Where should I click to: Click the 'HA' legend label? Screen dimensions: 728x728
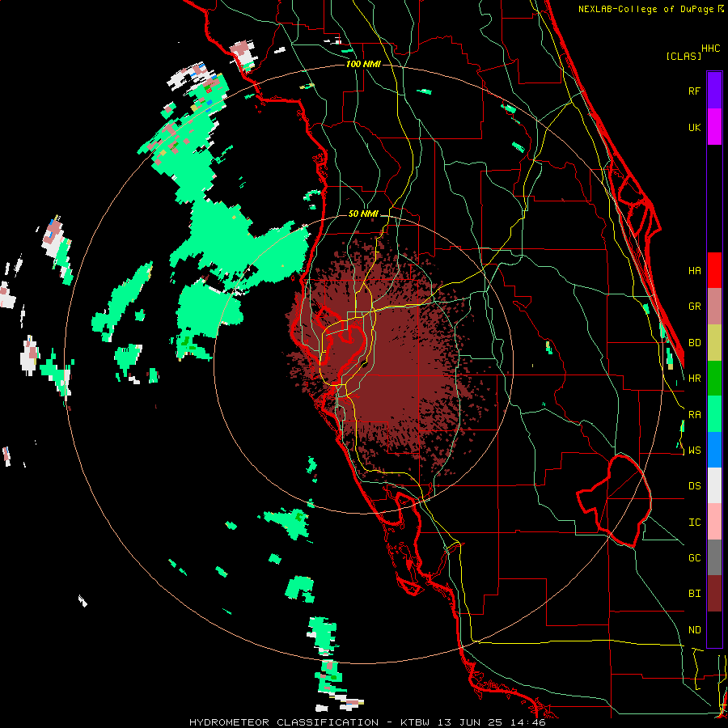[x=694, y=270]
